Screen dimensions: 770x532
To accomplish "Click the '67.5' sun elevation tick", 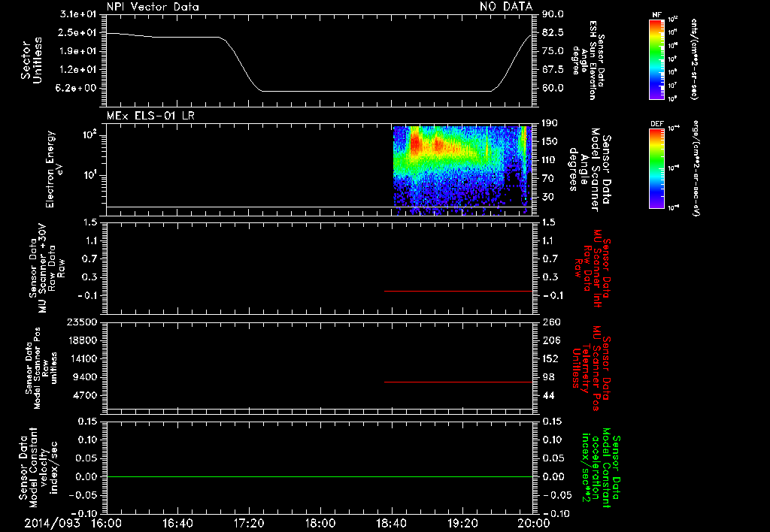I will [x=553, y=70].
